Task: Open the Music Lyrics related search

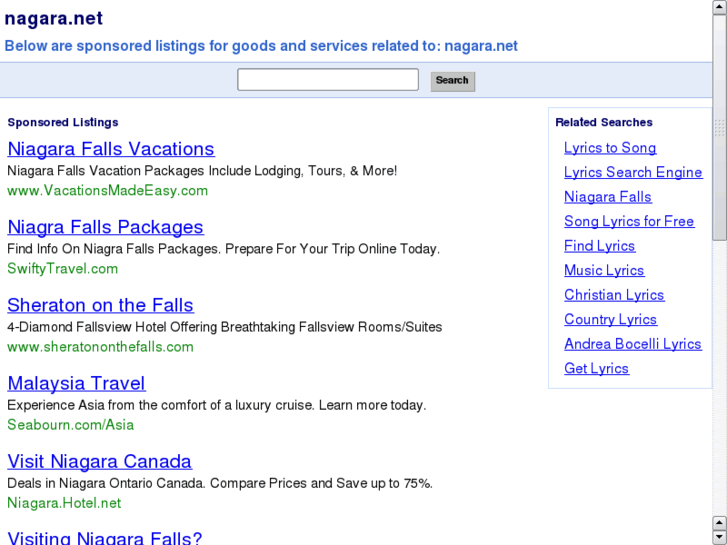Action: click(604, 270)
